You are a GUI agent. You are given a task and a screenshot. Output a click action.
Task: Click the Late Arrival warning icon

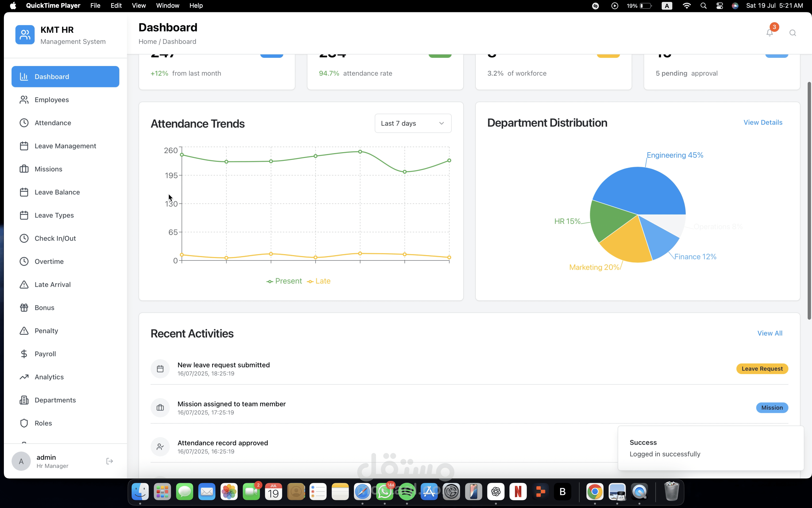(x=24, y=284)
